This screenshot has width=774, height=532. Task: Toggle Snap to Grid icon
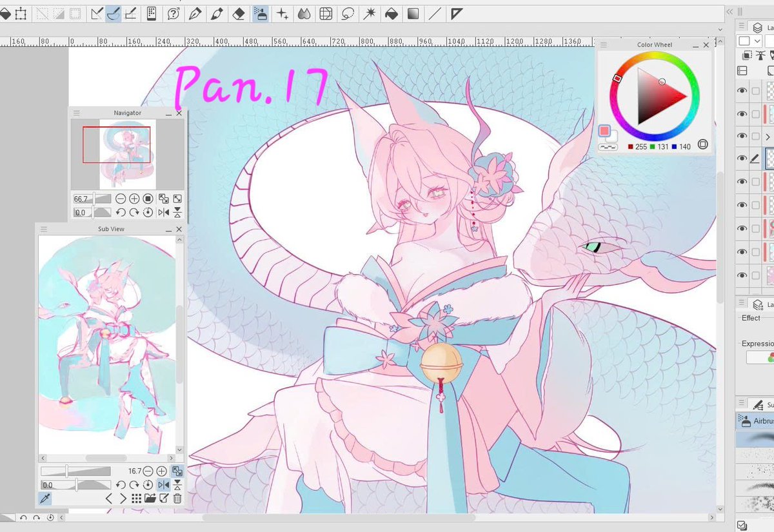130,13
